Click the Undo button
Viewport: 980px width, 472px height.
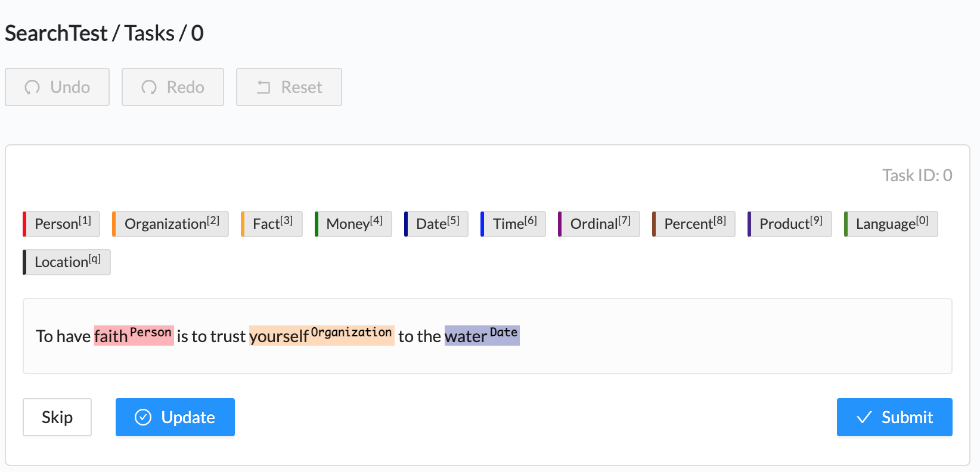click(x=57, y=87)
